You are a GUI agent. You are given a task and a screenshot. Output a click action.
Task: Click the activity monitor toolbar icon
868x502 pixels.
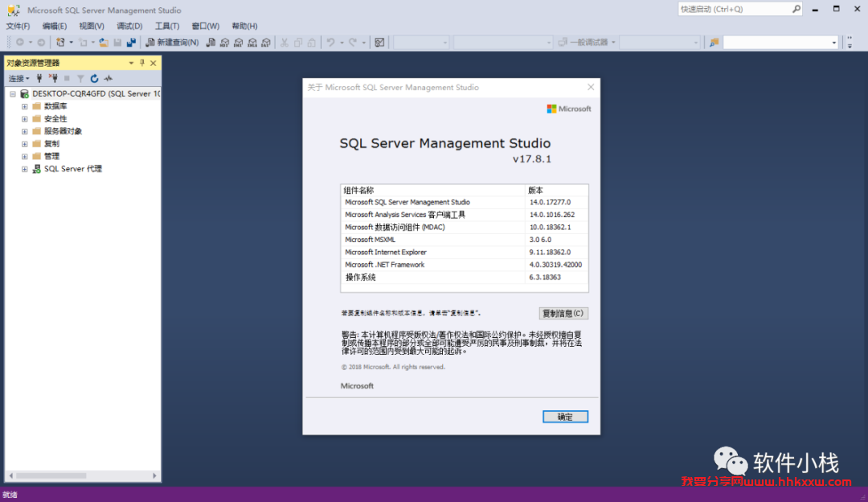[x=379, y=42]
